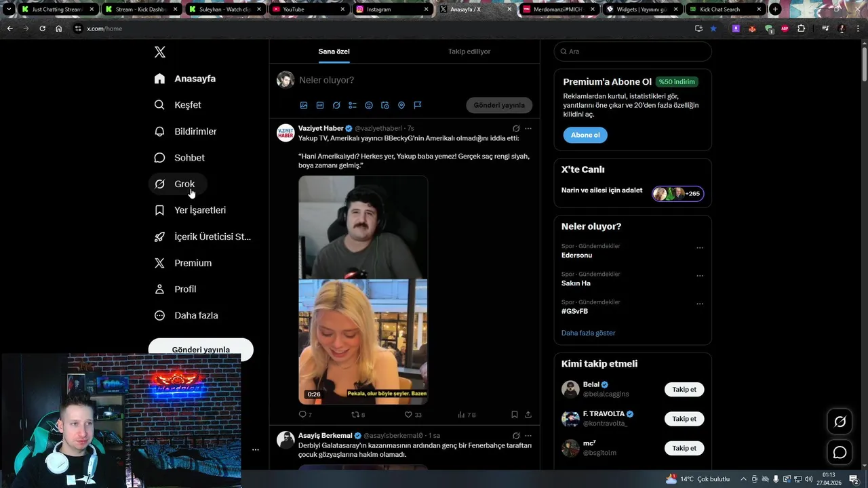Open more options on Asayiş Berkemal post
Screen dimensions: 868x488
click(528, 435)
